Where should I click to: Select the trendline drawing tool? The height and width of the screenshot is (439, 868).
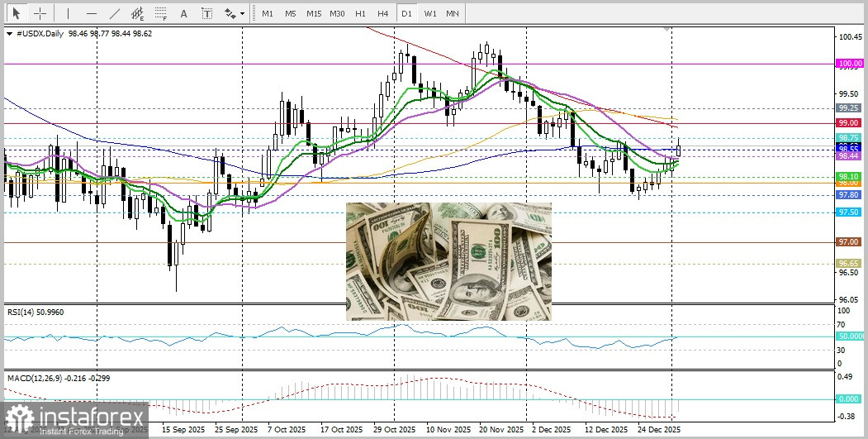[115, 13]
